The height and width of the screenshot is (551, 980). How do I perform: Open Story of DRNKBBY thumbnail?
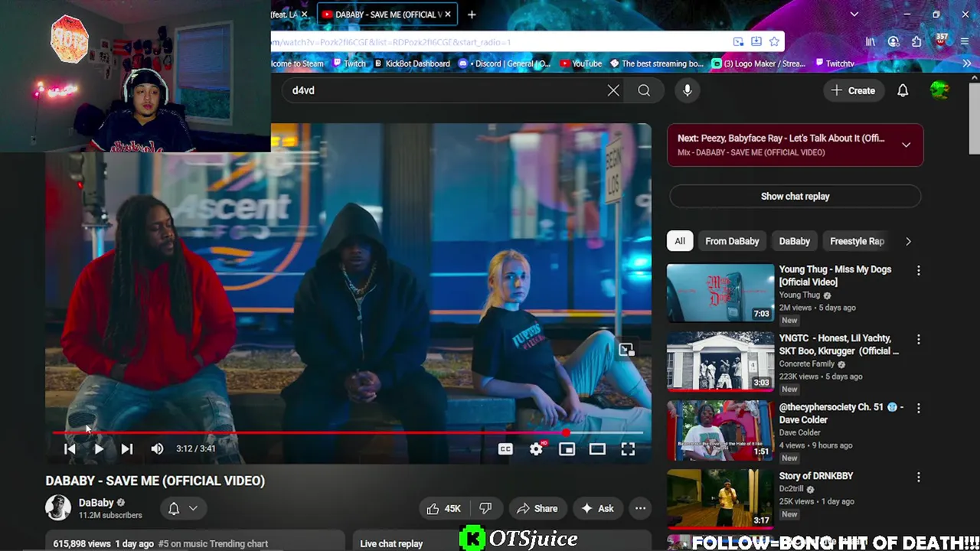720,499
